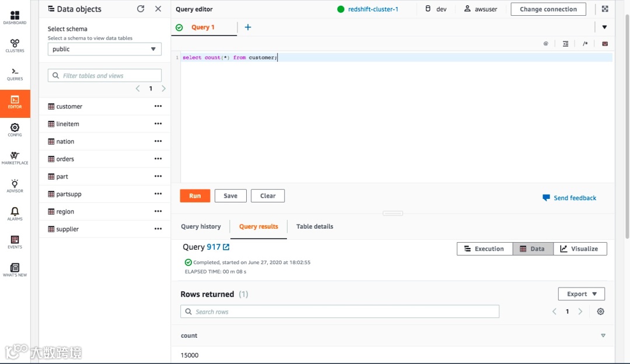Save the query
Image resolution: width=630 pixels, height=364 pixels.
pyautogui.click(x=230, y=195)
